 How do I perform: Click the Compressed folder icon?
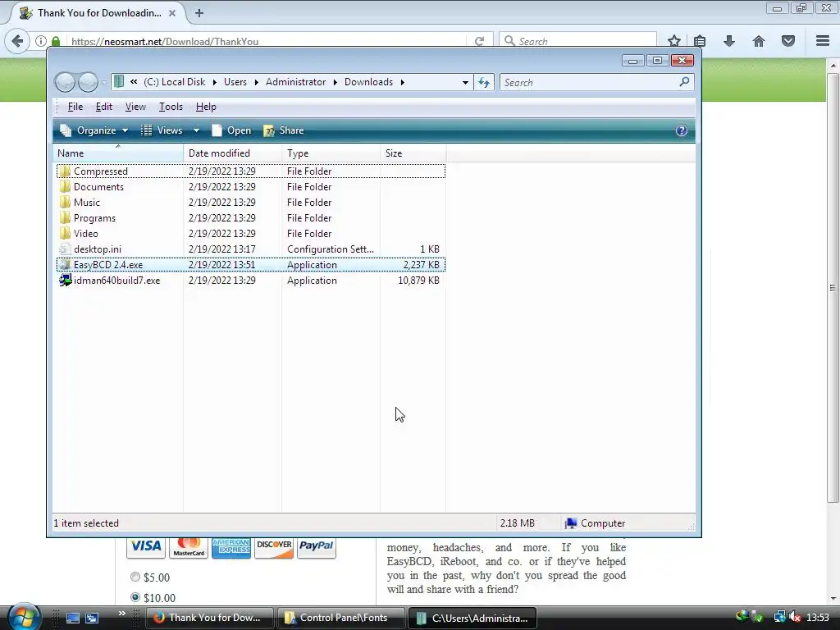tap(65, 171)
